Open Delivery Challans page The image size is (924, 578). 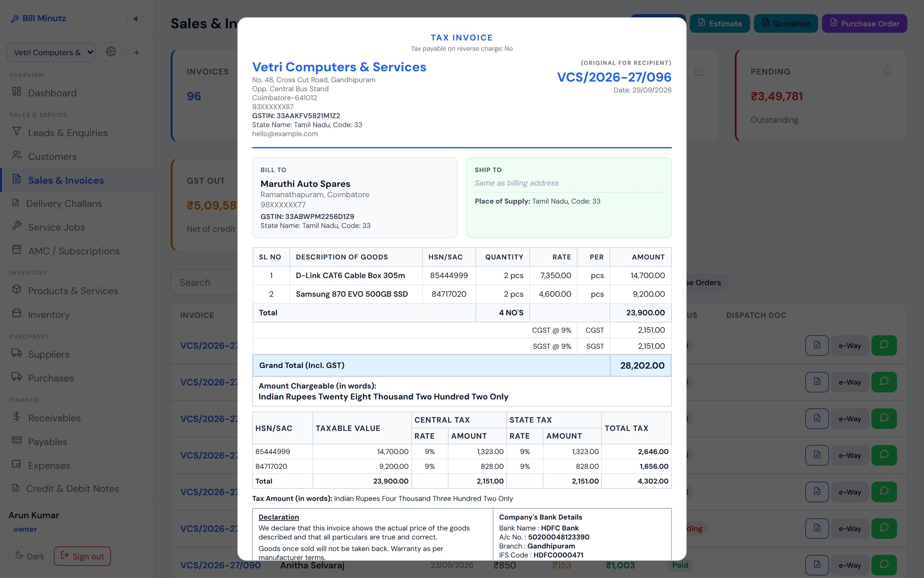point(76,203)
